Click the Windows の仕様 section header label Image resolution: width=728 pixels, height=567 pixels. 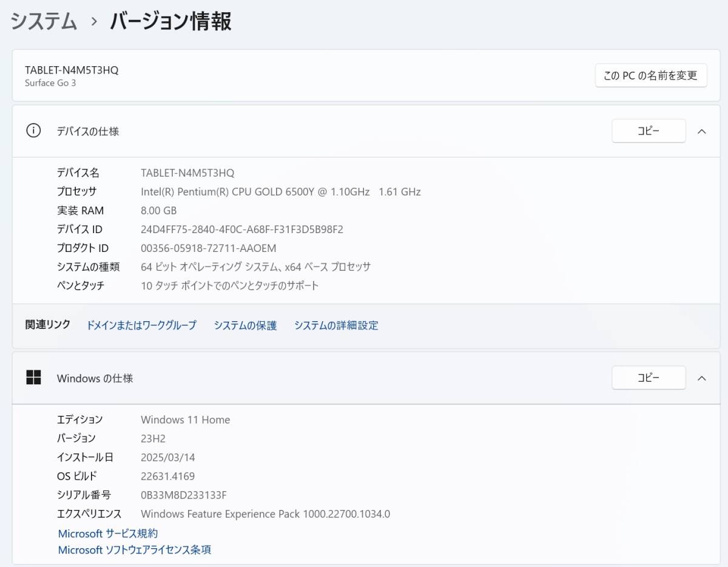tap(95, 378)
